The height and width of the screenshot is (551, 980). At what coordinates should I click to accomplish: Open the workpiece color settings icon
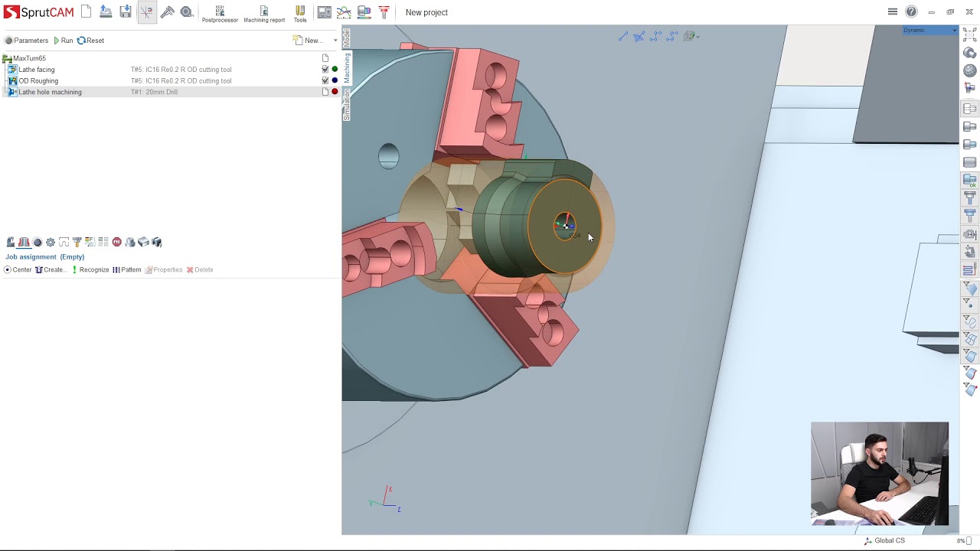(x=364, y=12)
